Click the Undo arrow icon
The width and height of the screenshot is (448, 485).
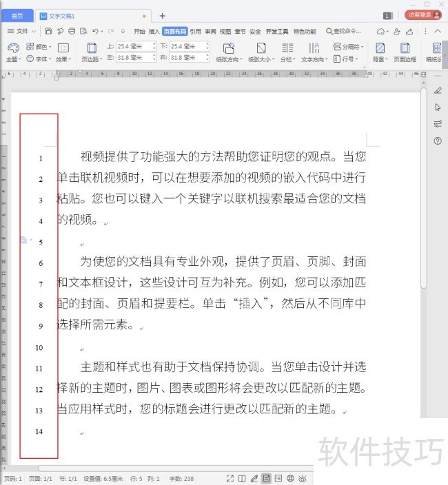coord(95,31)
